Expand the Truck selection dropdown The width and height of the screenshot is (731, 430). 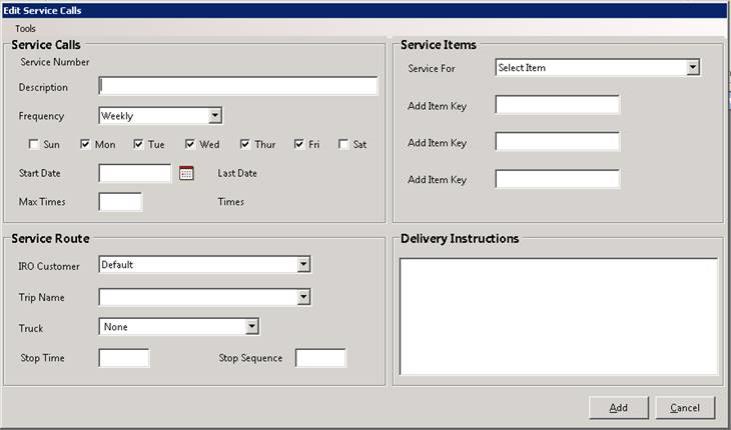point(252,326)
